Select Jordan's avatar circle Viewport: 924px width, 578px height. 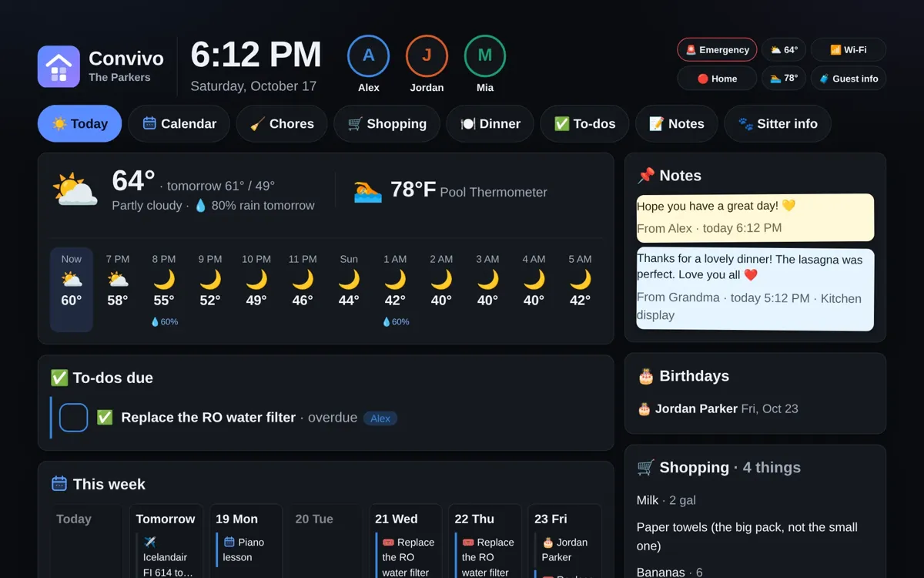(x=427, y=55)
